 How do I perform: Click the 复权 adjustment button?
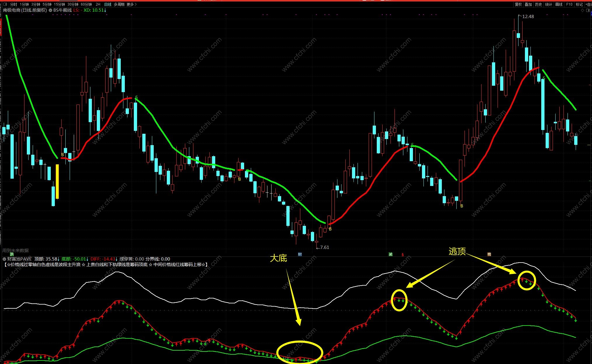point(518,4)
